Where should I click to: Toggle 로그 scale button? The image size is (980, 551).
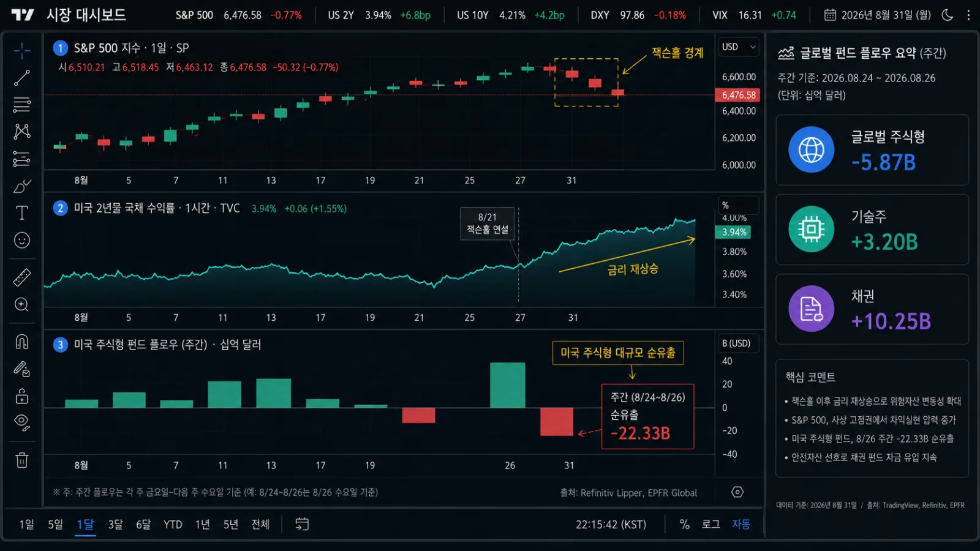click(710, 524)
